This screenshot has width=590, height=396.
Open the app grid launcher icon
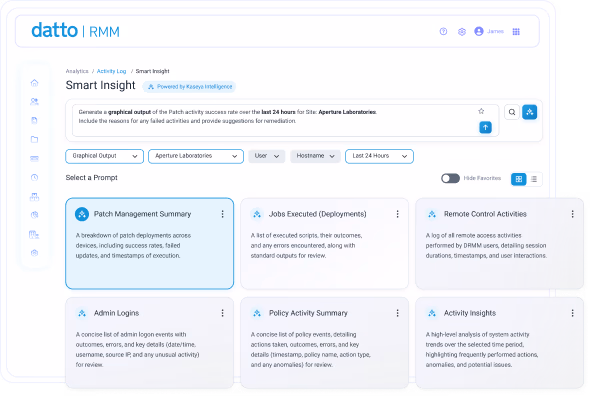click(x=516, y=32)
